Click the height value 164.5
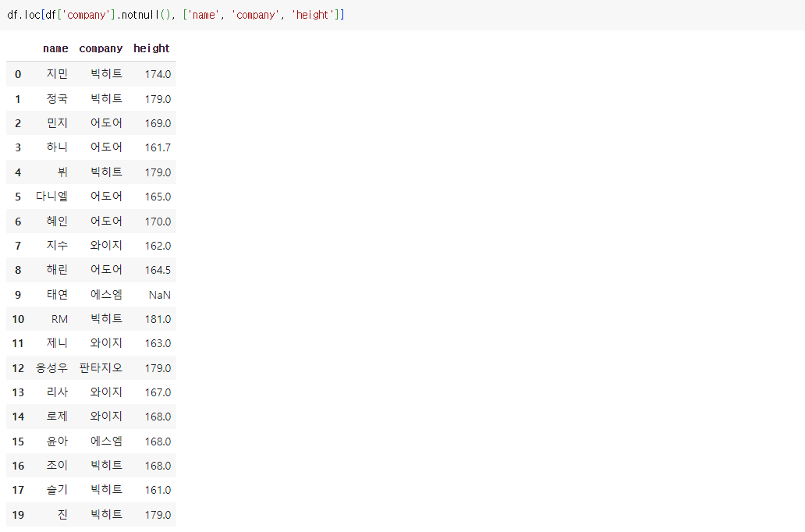 coord(158,270)
